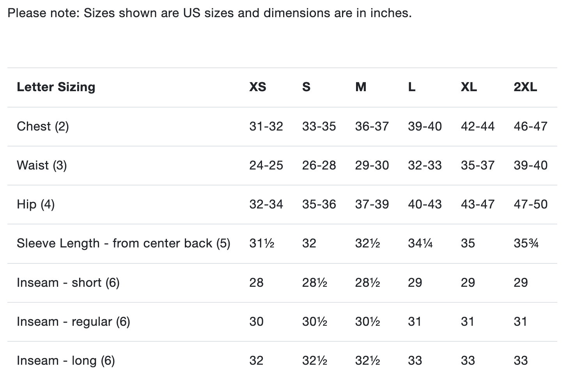The height and width of the screenshot is (392, 567).
Task: Click hip value 43-47 for XL
Action: 477,204
